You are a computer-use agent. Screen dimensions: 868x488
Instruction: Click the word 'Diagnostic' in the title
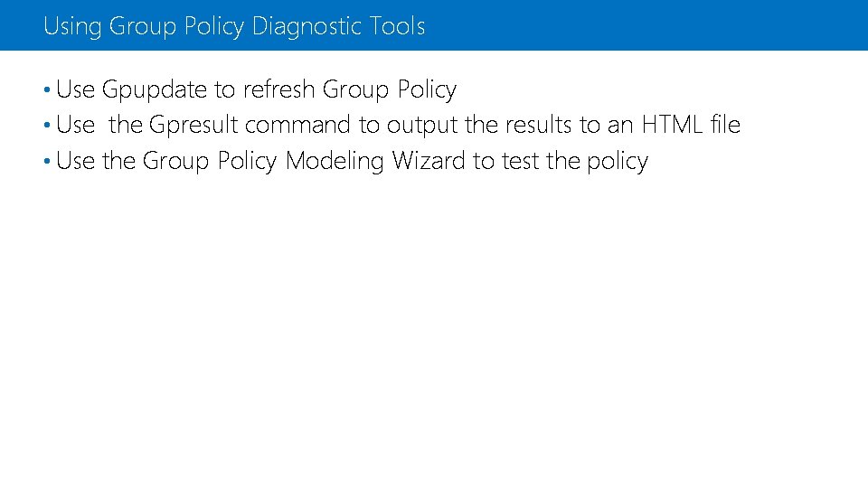[307, 26]
